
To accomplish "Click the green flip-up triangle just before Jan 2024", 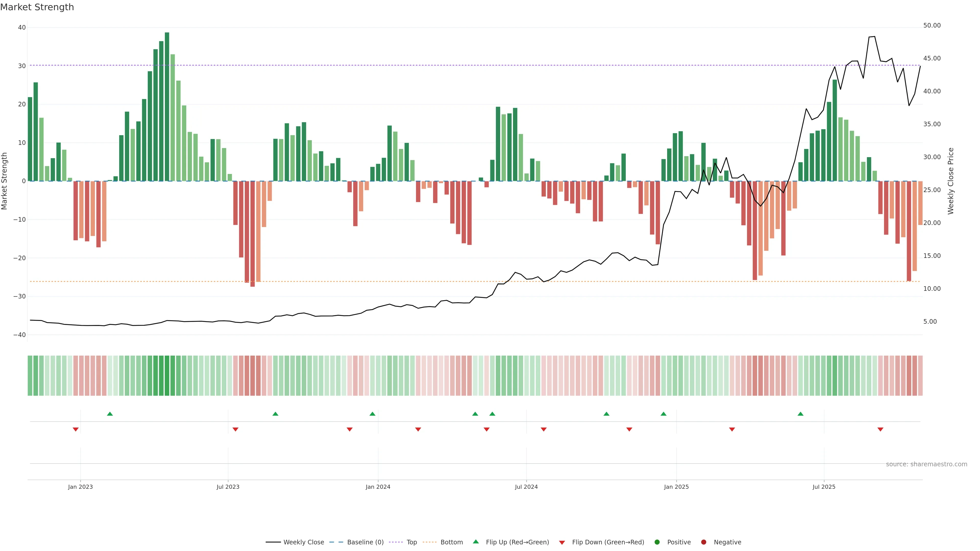I will tap(372, 414).
